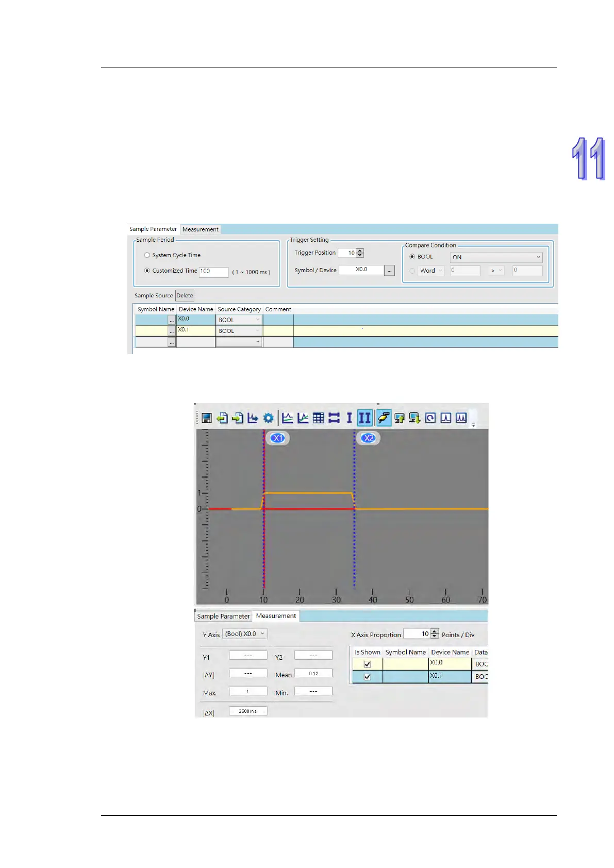The width and height of the screenshot is (614, 868).
Task: Open Source Category dropdown for X0.1
Action: [x=239, y=331]
